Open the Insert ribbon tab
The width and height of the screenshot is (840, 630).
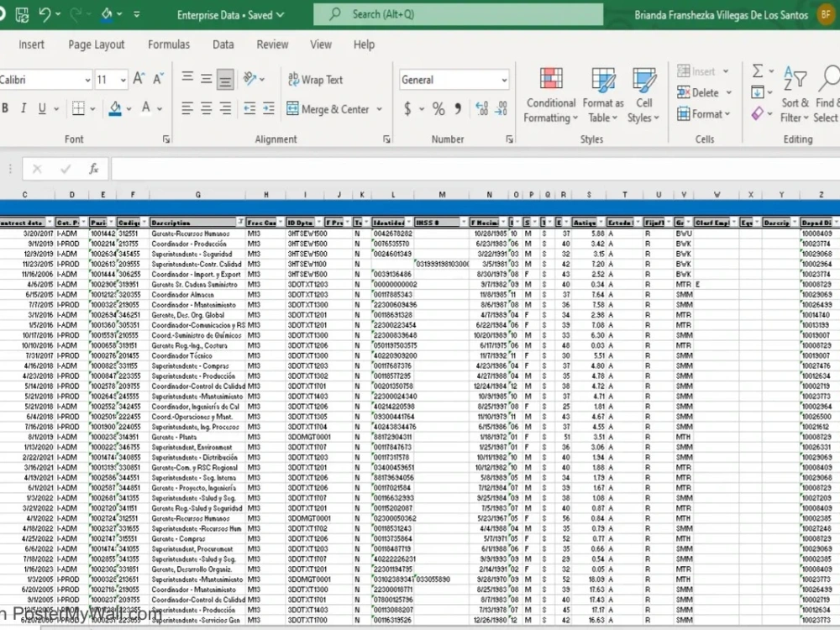coord(31,45)
